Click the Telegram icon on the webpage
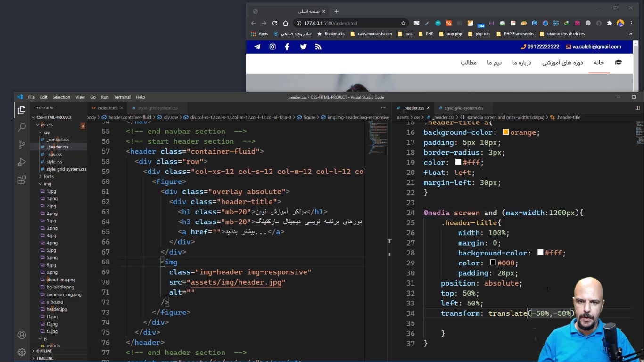 (257, 47)
